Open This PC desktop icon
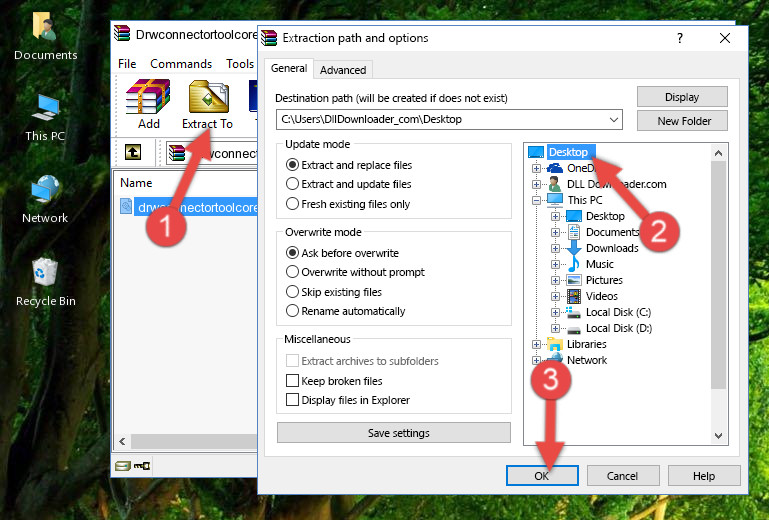Image resolution: width=769 pixels, height=520 pixels. [x=45, y=118]
